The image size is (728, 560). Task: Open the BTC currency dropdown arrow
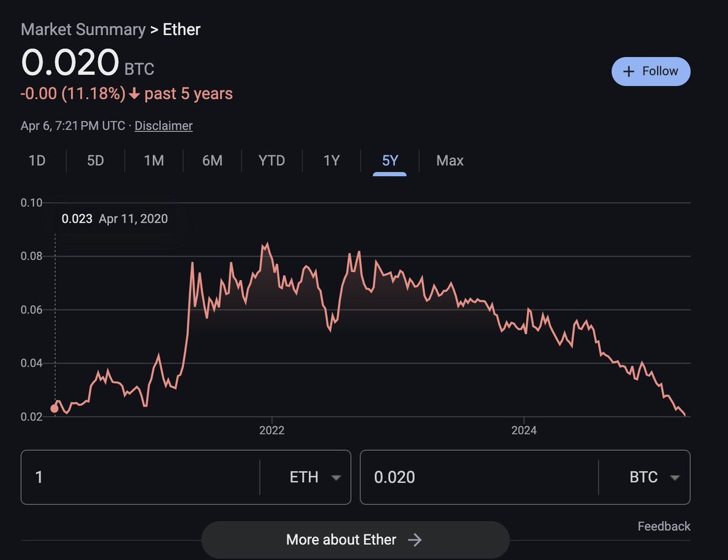(x=674, y=477)
